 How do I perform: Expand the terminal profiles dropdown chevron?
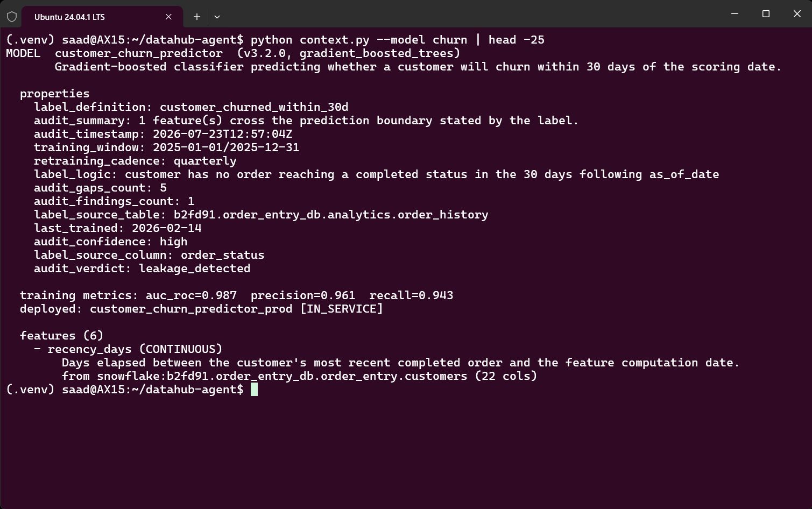tap(217, 17)
